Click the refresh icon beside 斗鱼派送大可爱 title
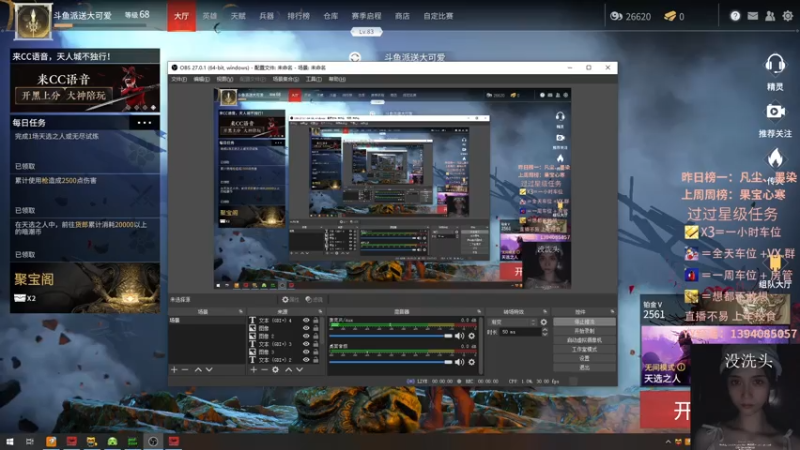Screen dimensions: 800x450 pos(355,57)
